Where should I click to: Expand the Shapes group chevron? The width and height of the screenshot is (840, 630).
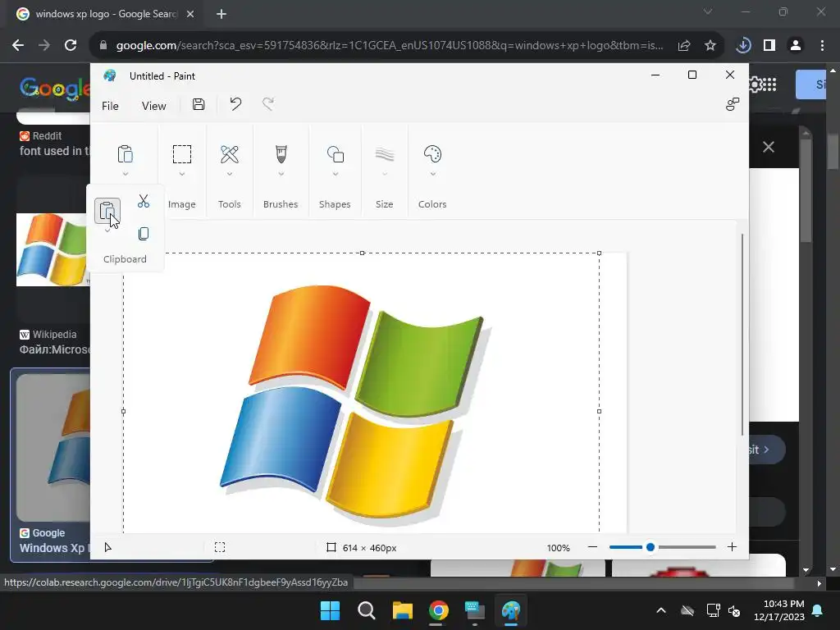[336, 174]
